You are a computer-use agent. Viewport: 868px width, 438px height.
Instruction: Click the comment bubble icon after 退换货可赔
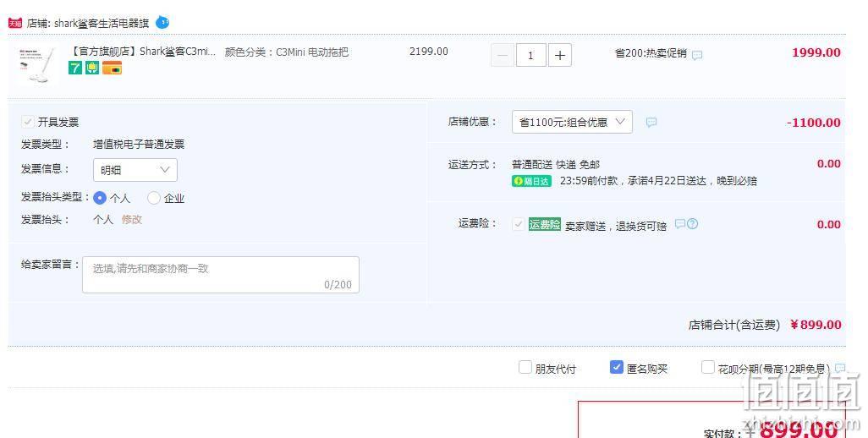(x=680, y=224)
